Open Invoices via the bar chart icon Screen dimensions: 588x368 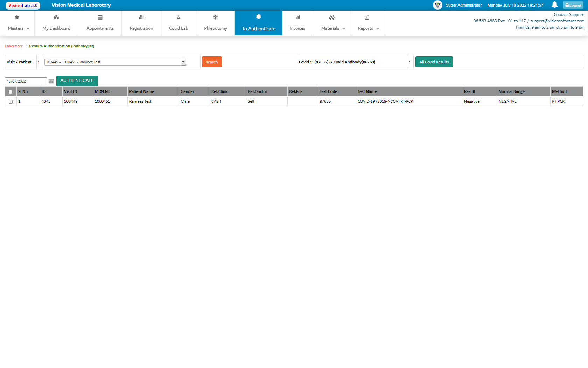coord(297,17)
